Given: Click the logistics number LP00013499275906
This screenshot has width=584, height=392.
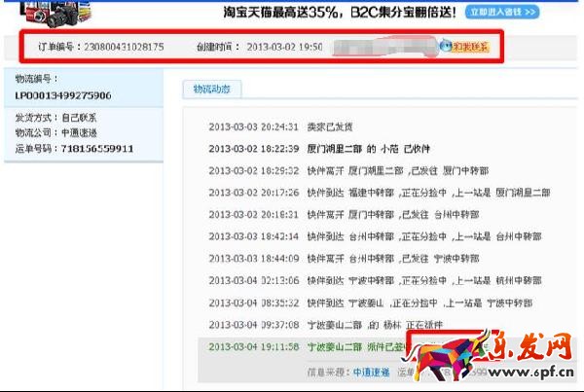Looking at the screenshot, I should click(x=62, y=95).
